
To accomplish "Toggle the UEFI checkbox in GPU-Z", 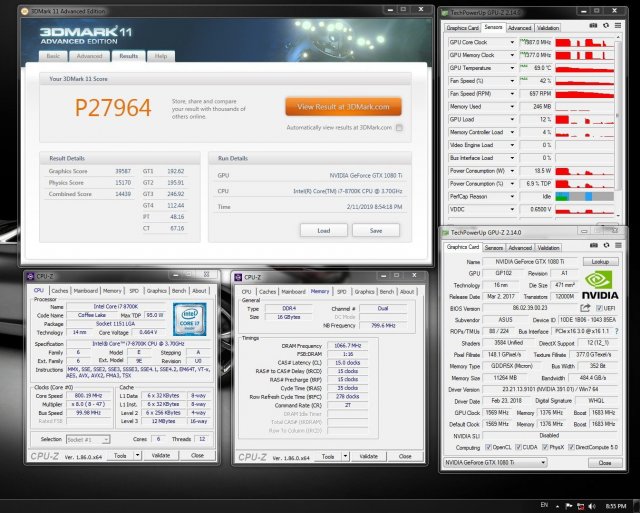I will pos(599,308).
